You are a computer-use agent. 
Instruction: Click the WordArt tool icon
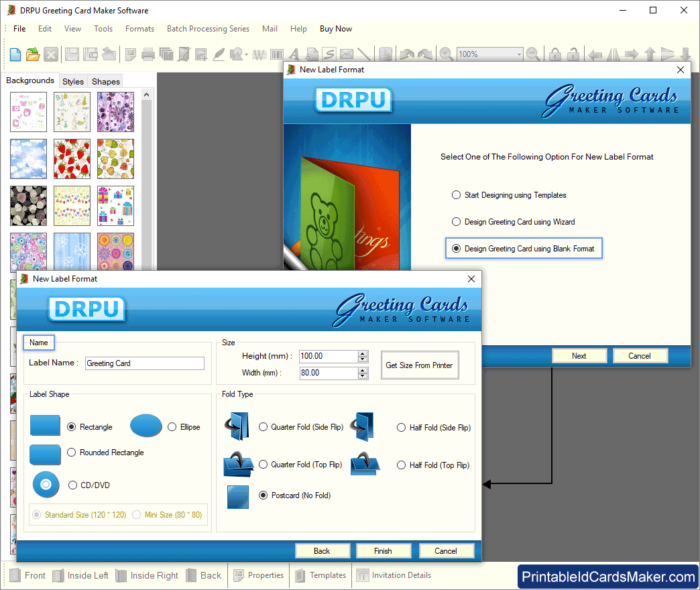coord(259,54)
